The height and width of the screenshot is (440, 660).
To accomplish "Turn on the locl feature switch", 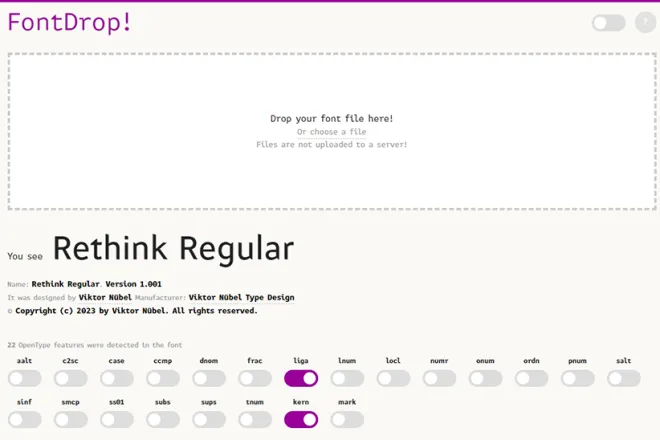I will pos(393,378).
